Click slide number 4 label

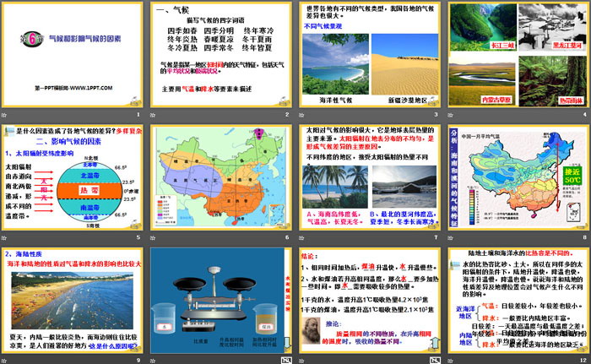coord(584,114)
